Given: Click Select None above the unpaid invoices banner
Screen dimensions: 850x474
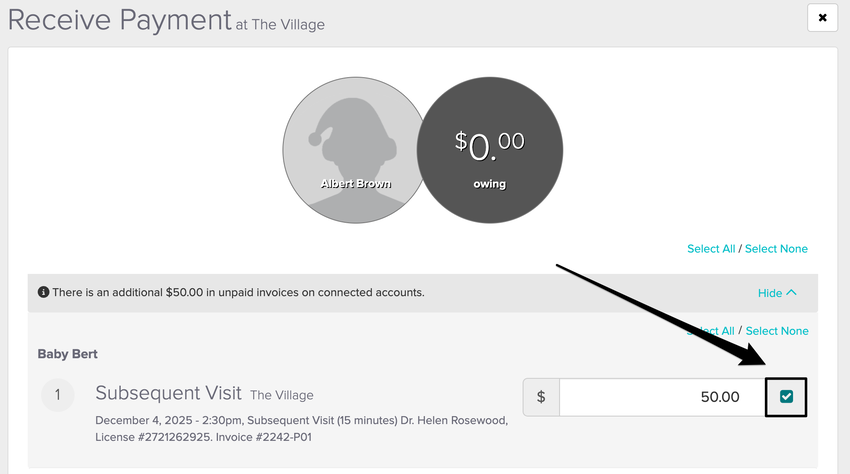Looking at the screenshot, I should pyautogui.click(x=776, y=248).
